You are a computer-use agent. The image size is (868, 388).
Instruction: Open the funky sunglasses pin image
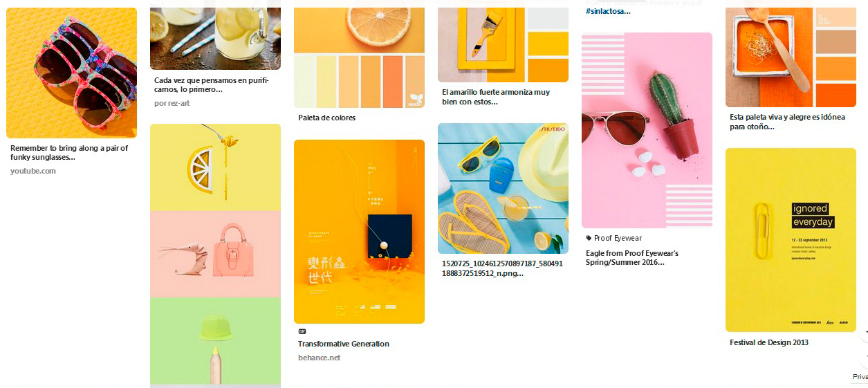71,73
